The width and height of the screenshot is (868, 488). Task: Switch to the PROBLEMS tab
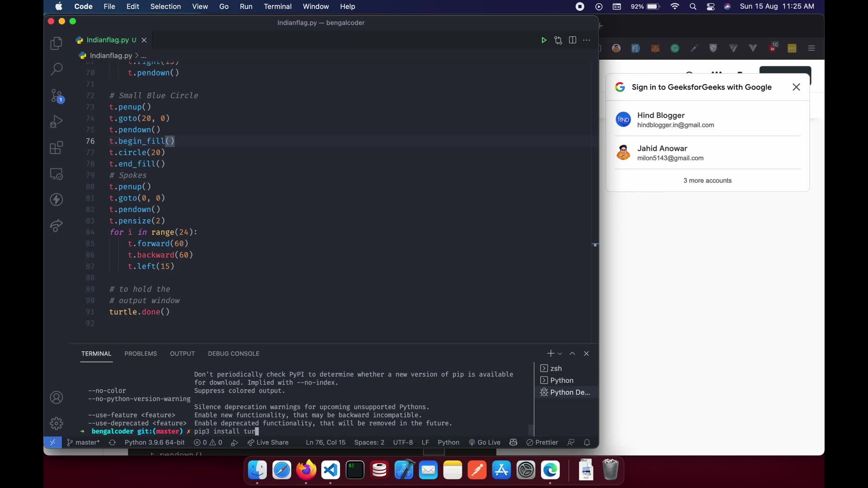(141, 353)
